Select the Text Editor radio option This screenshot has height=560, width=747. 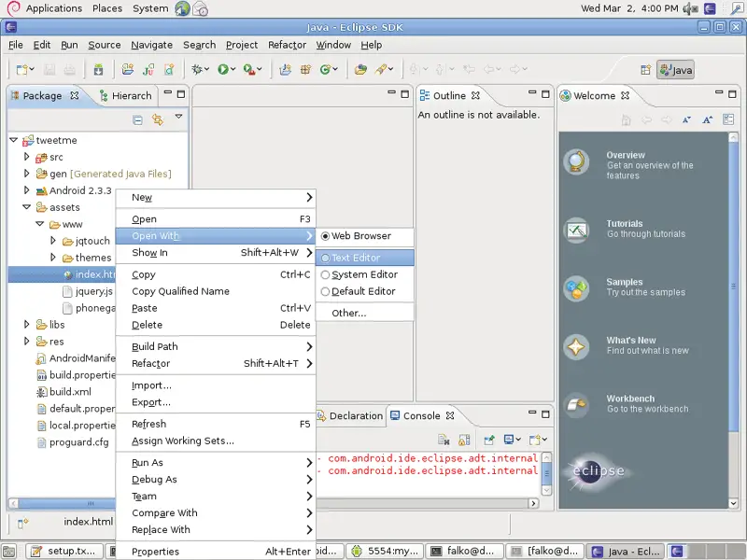point(325,259)
